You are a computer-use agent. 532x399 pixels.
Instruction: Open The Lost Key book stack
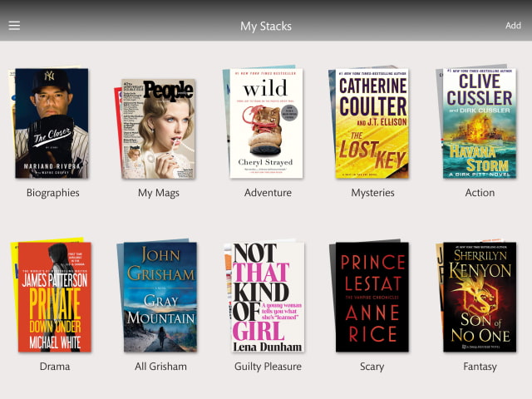pyautogui.click(x=373, y=123)
